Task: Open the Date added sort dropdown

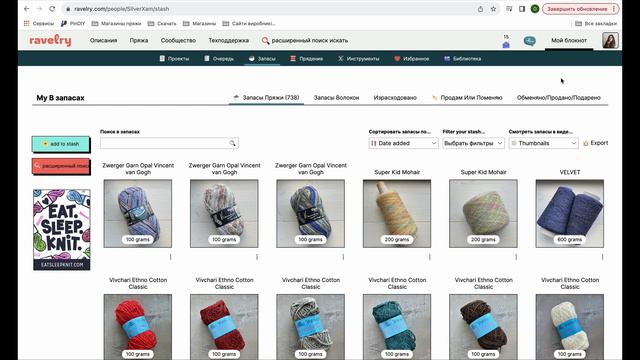Action: click(x=403, y=143)
